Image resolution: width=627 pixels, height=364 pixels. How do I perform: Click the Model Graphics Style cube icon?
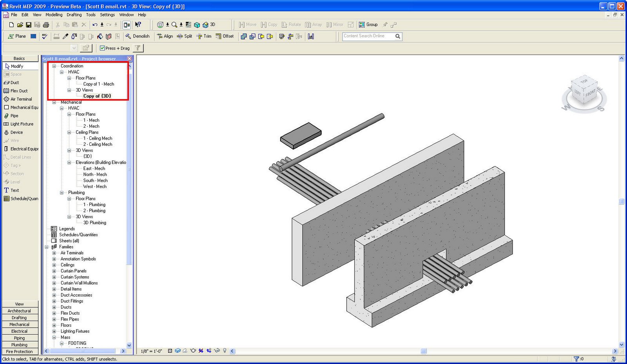(178, 351)
